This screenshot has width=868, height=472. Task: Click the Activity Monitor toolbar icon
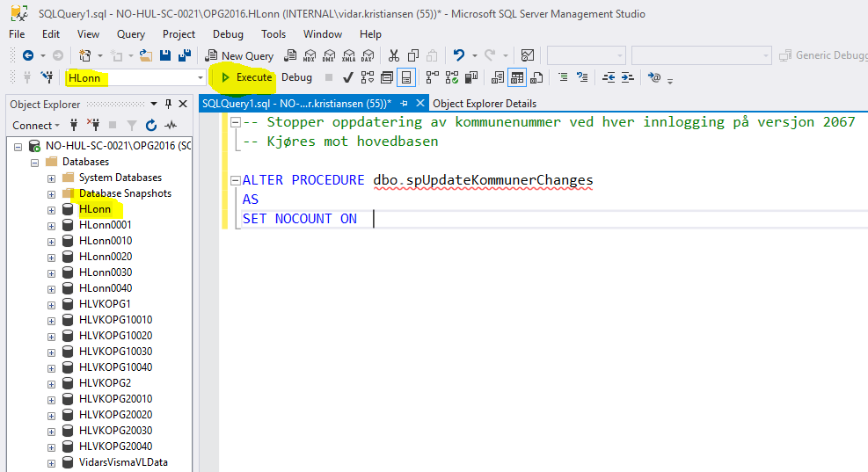pos(528,55)
